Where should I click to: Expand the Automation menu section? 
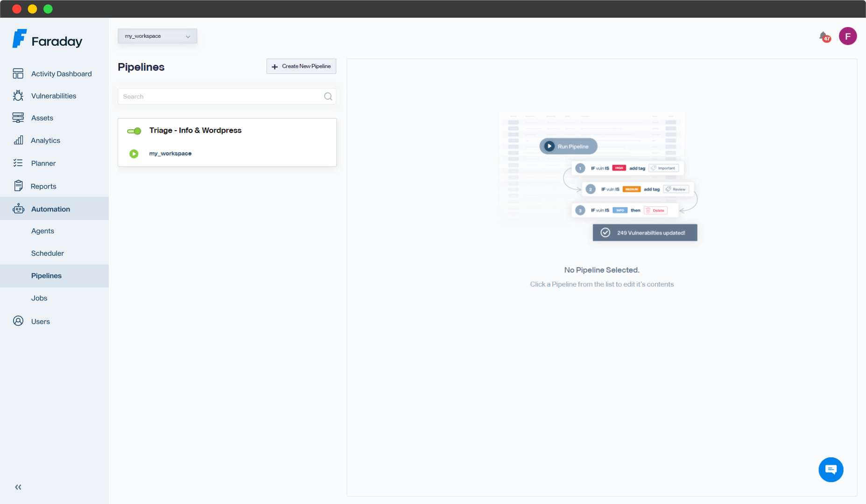coord(50,209)
